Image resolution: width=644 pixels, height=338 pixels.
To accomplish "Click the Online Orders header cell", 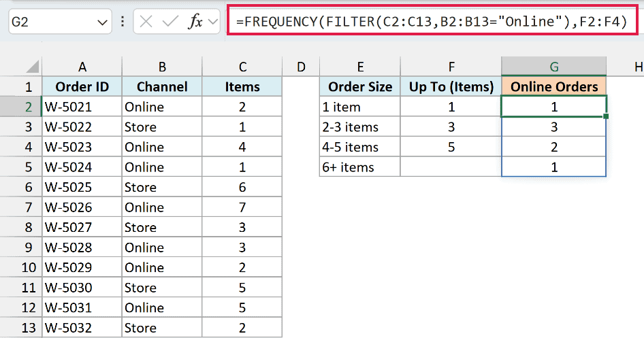I will (553, 86).
